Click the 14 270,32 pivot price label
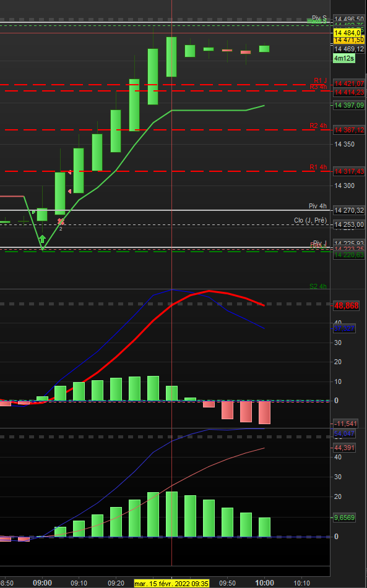 [349, 210]
